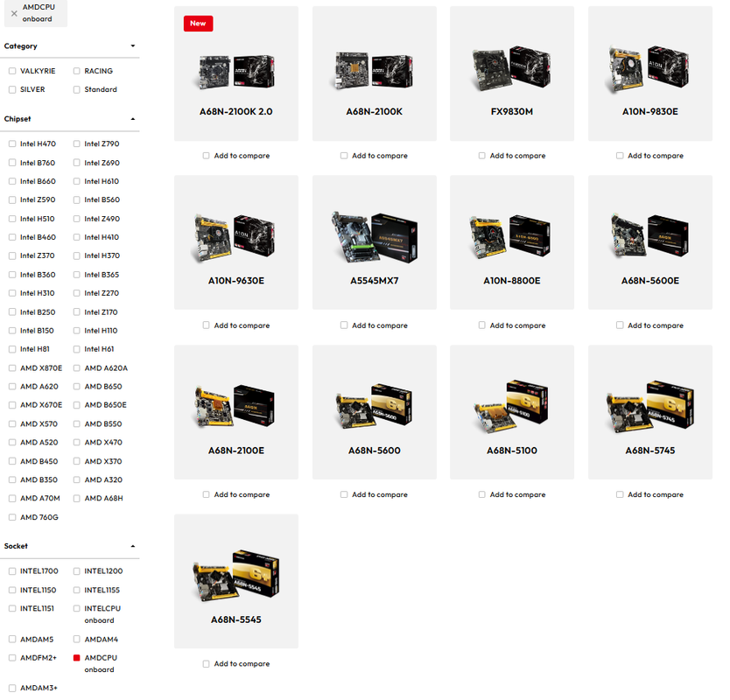Enable the AMD B450 chipset filter

click(x=12, y=462)
